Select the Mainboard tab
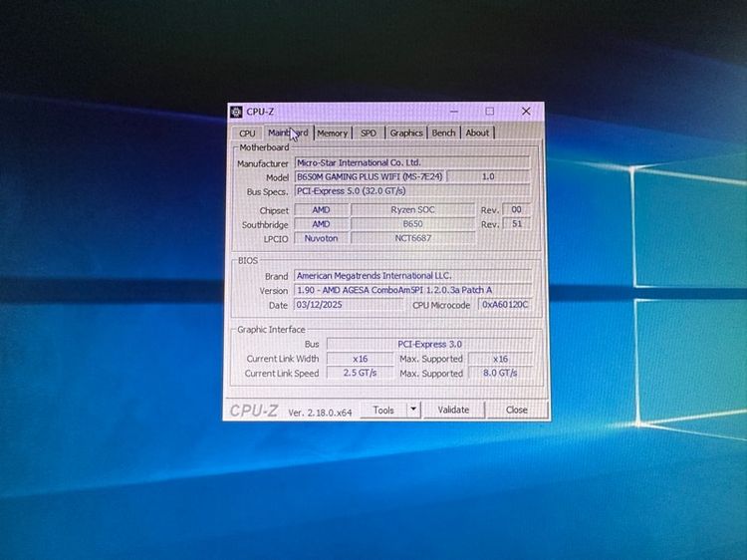Viewport: 747px width, 560px height. tap(288, 133)
